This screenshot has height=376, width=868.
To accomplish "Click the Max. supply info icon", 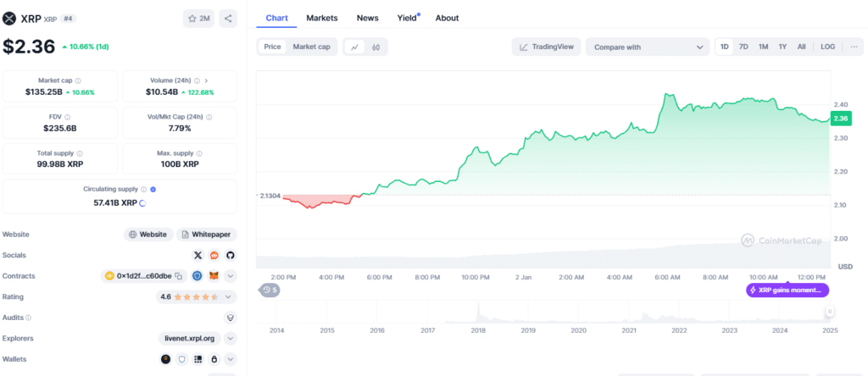I will pyautogui.click(x=199, y=153).
